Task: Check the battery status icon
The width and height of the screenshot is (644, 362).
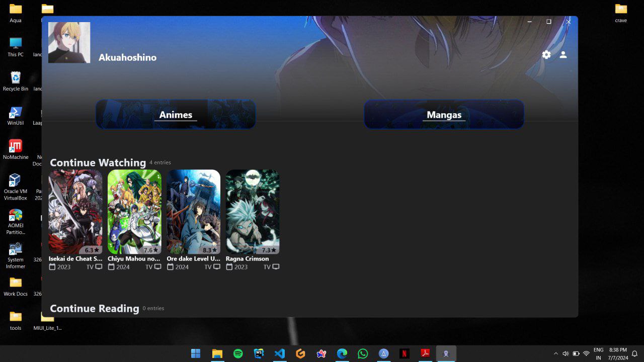Action: point(576,354)
